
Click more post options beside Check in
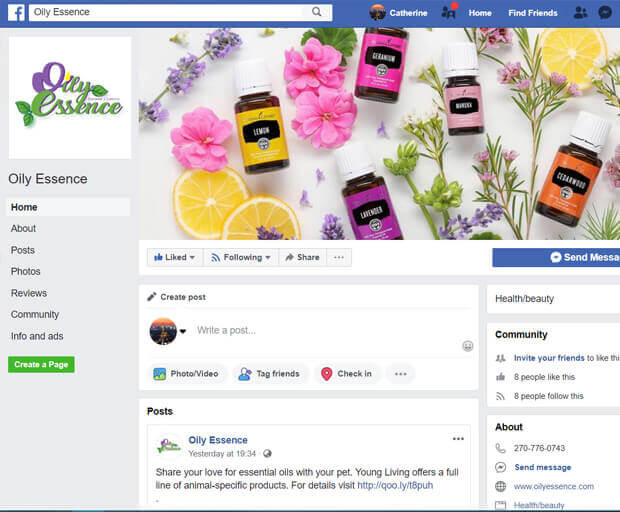[x=400, y=374]
